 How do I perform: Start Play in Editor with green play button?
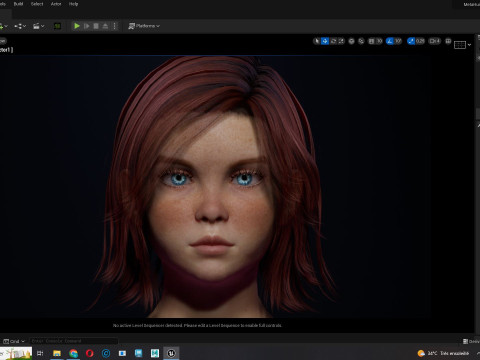tap(77, 26)
